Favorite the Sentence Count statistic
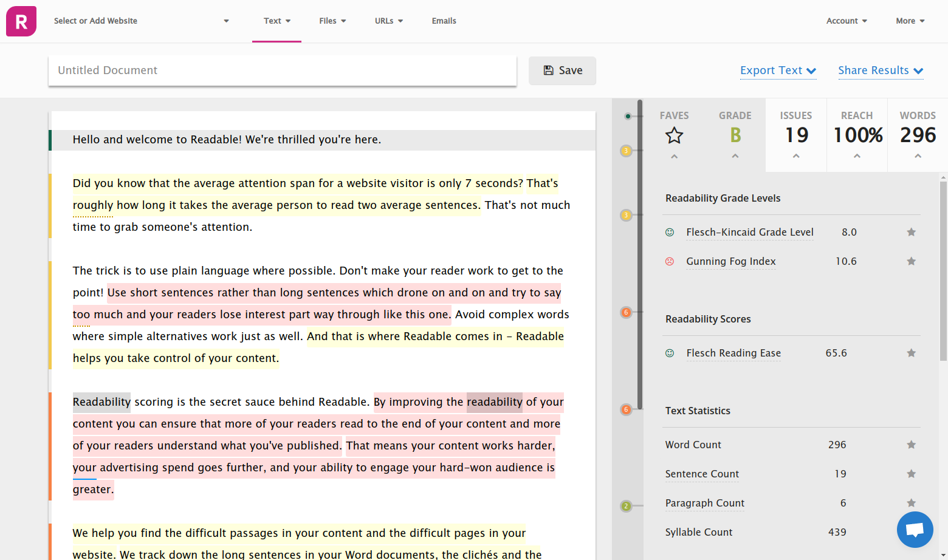 [911, 474]
